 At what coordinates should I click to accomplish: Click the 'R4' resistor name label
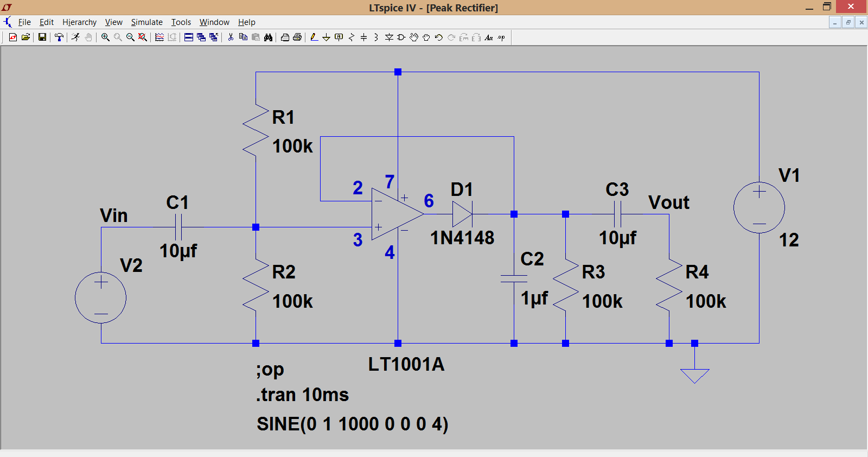pos(697,272)
